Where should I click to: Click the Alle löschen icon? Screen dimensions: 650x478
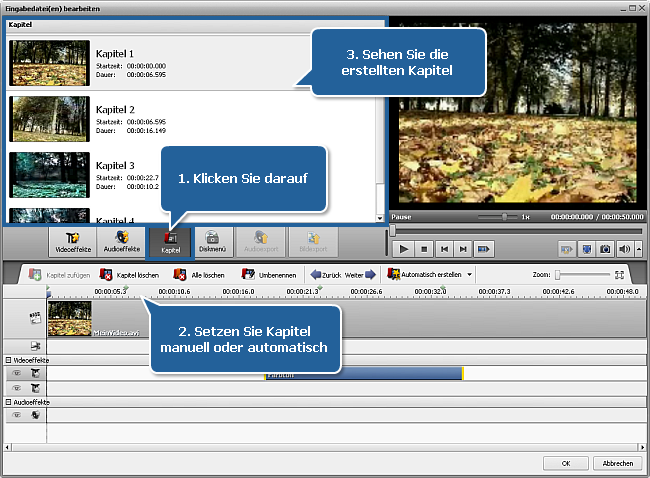pos(179,274)
